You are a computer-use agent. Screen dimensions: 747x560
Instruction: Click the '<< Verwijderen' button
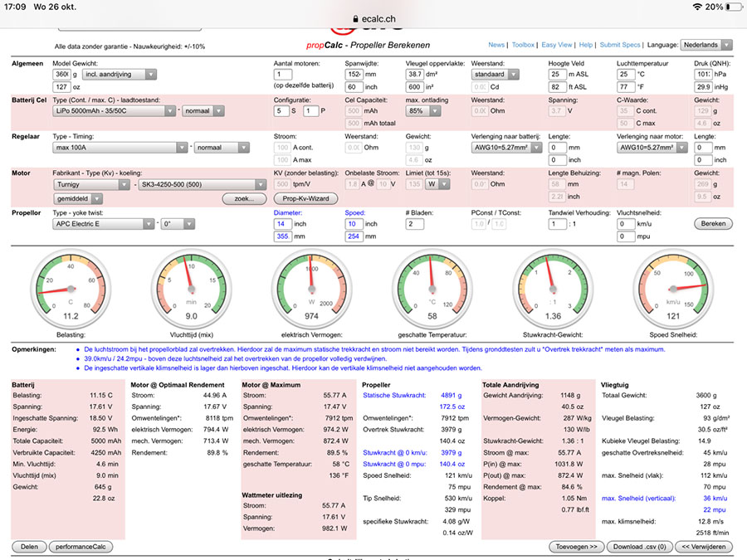click(704, 547)
